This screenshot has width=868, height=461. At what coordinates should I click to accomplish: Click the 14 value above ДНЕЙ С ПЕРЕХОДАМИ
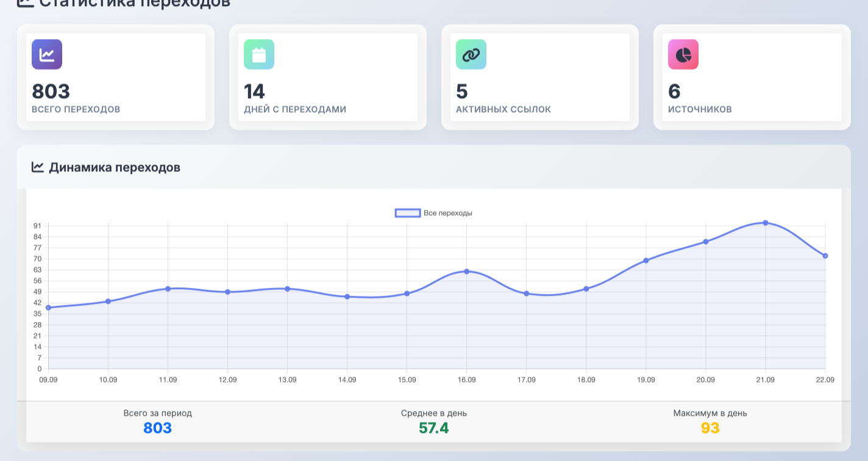[255, 91]
